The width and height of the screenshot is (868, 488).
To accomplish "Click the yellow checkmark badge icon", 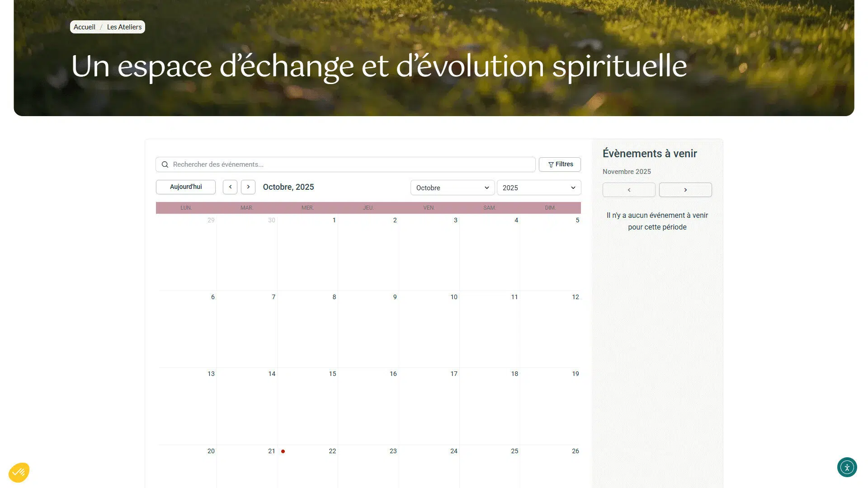I will [x=19, y=473].
